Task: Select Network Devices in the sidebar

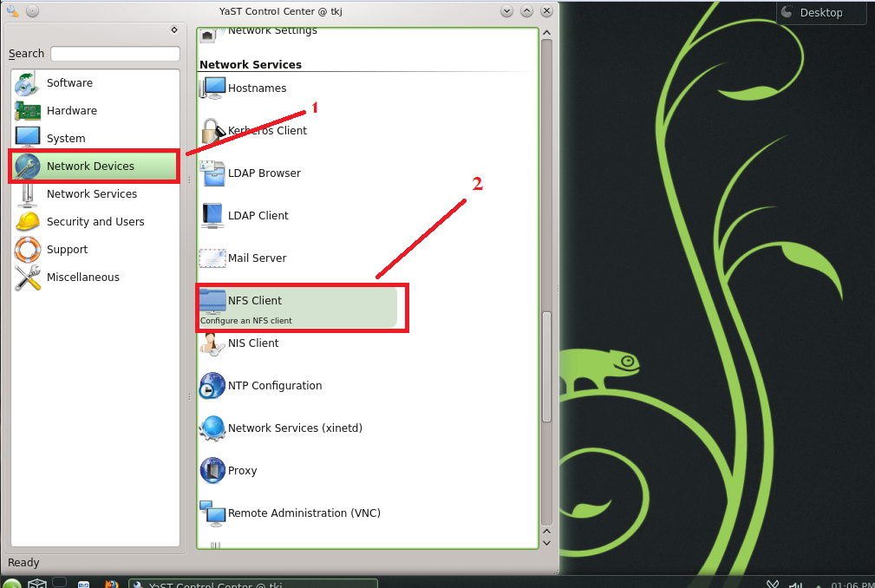Action: coord(93,166)
